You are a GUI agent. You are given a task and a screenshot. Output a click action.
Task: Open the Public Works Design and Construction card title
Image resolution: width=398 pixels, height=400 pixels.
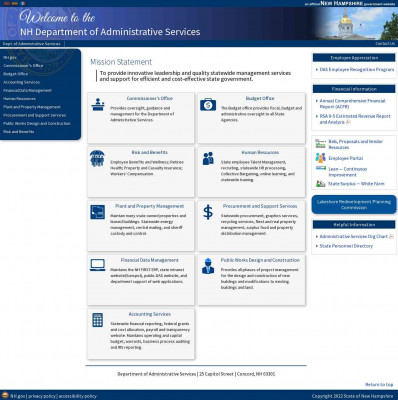pyautogui.click(x=260, y=260)
